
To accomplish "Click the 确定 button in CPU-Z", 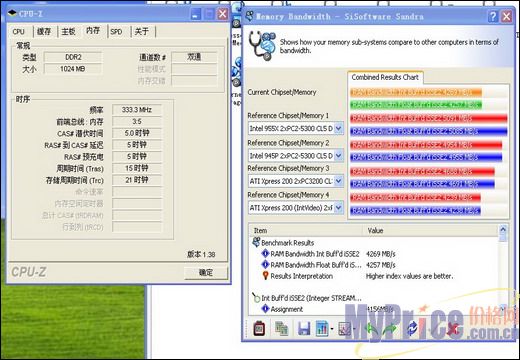I will [x=206, y=273].
